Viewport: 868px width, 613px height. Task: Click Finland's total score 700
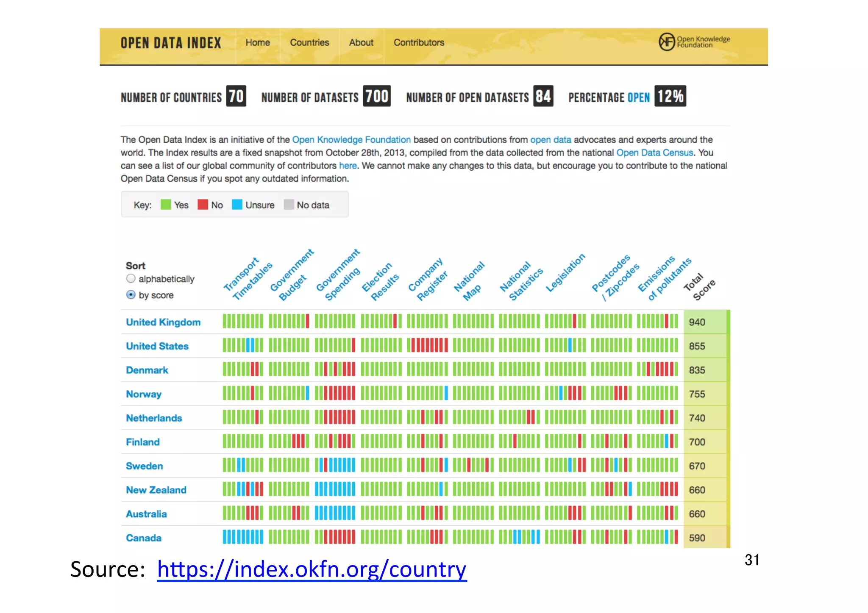pos(697,442)
